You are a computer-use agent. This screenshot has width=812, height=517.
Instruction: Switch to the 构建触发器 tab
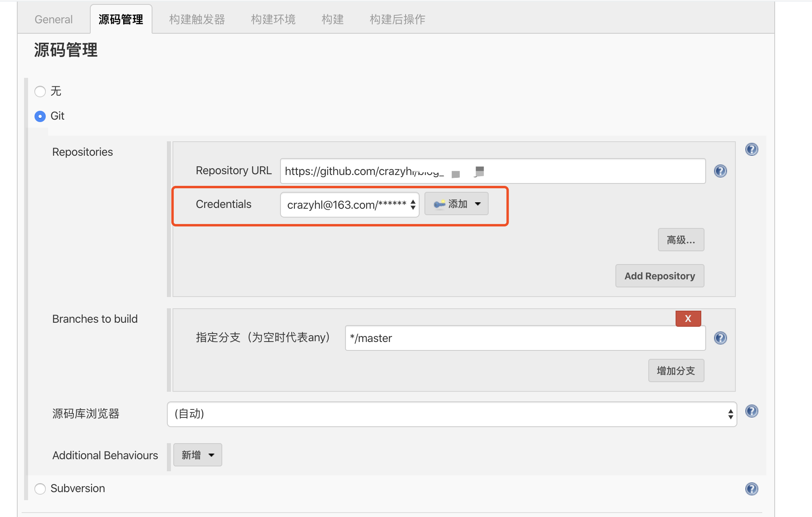(197, 19)
